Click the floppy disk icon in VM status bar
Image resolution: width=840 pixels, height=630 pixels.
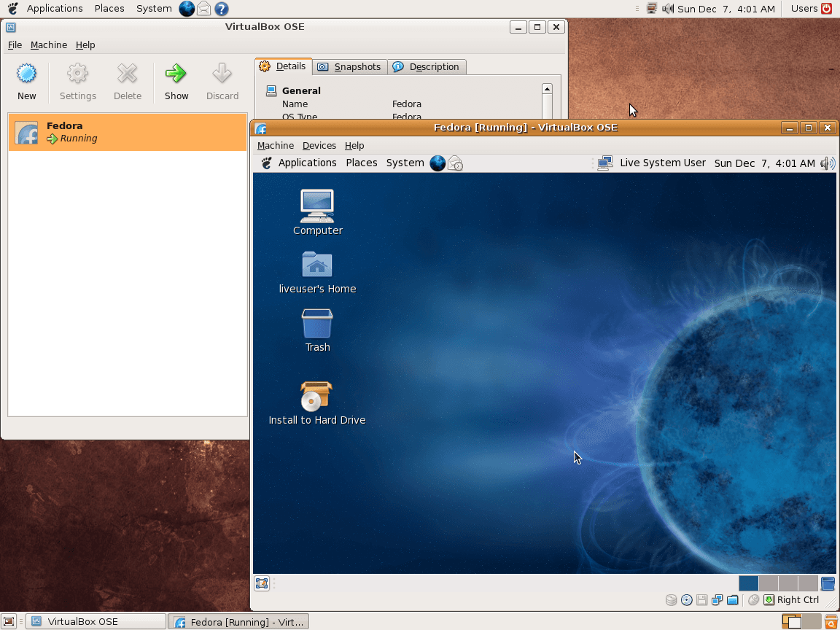[x=701, y=599]
